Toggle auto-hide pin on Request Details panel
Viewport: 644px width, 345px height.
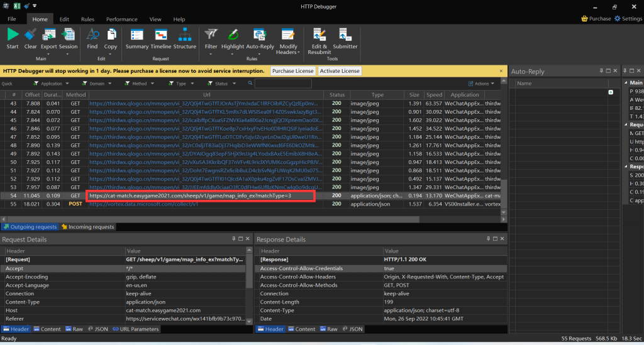pos(234,239)
